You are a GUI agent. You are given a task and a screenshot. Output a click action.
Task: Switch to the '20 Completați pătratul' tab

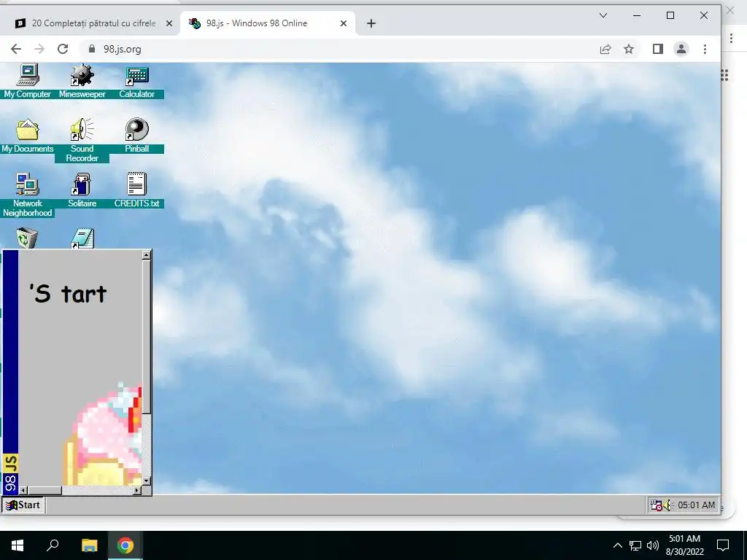(x=93, y=23)
